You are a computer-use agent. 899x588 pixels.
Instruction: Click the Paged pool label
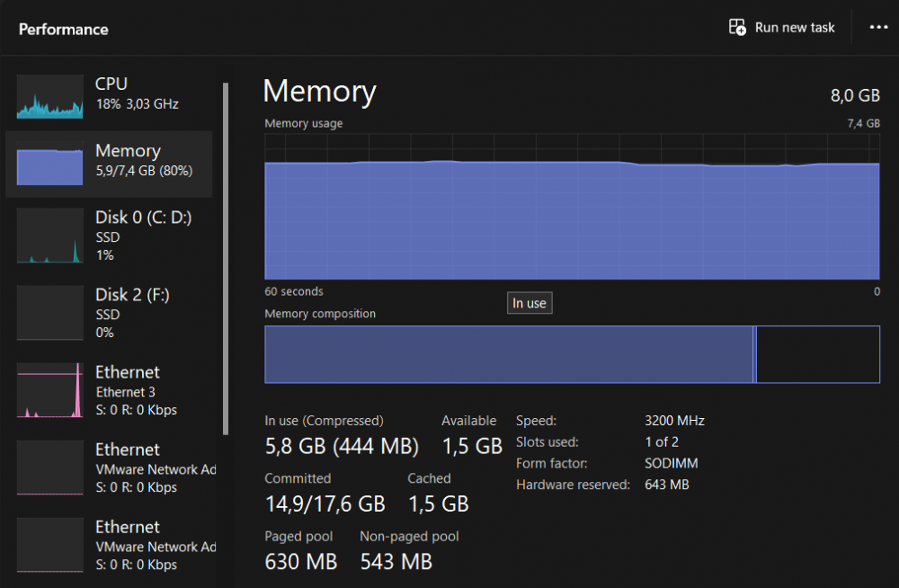point(298,537)
